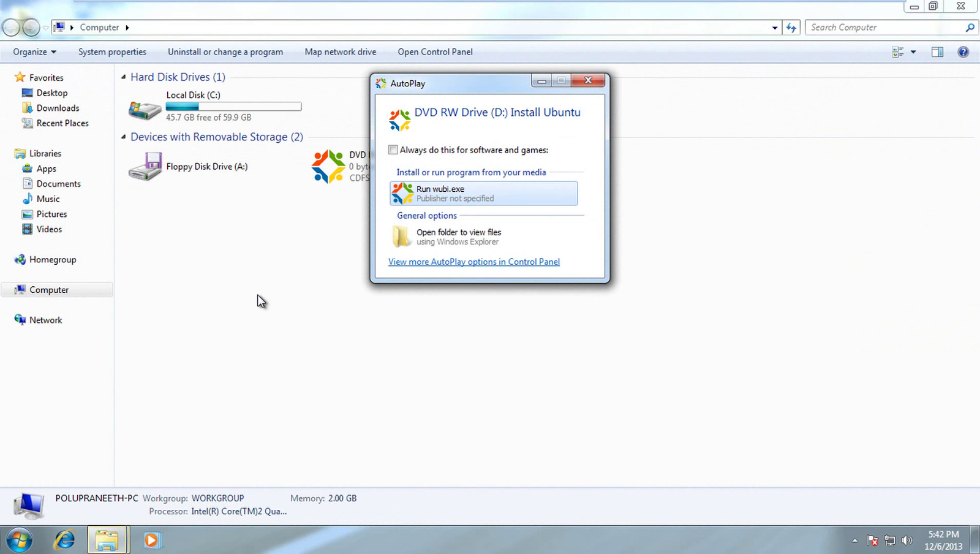
Task: Open the Windows Start orb
Action: click(19, 540)
